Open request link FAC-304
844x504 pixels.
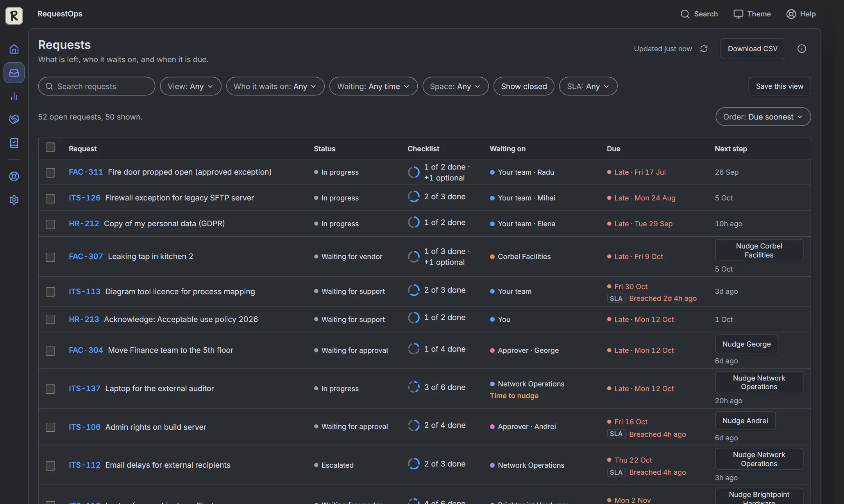86,350
